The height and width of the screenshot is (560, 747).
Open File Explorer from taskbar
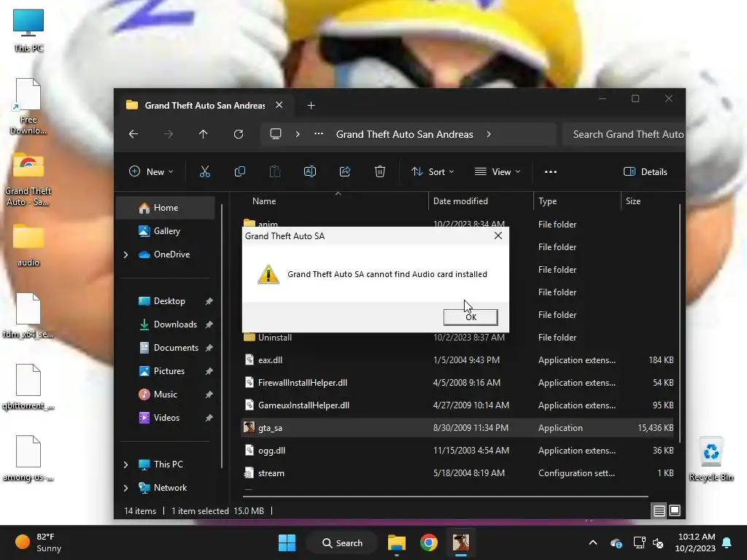(x=396, y=542)
